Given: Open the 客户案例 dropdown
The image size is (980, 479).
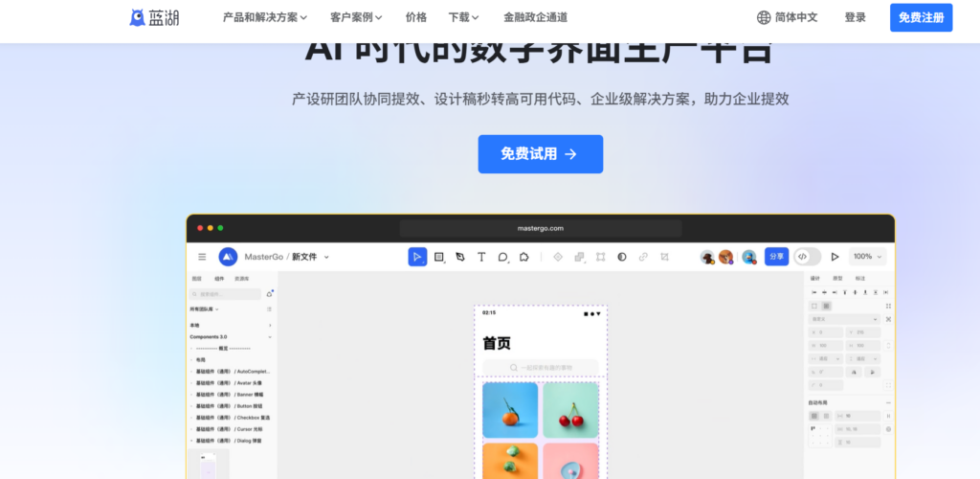Looking at the screenshot, I should pyautogui.click(x=356, y=17).
